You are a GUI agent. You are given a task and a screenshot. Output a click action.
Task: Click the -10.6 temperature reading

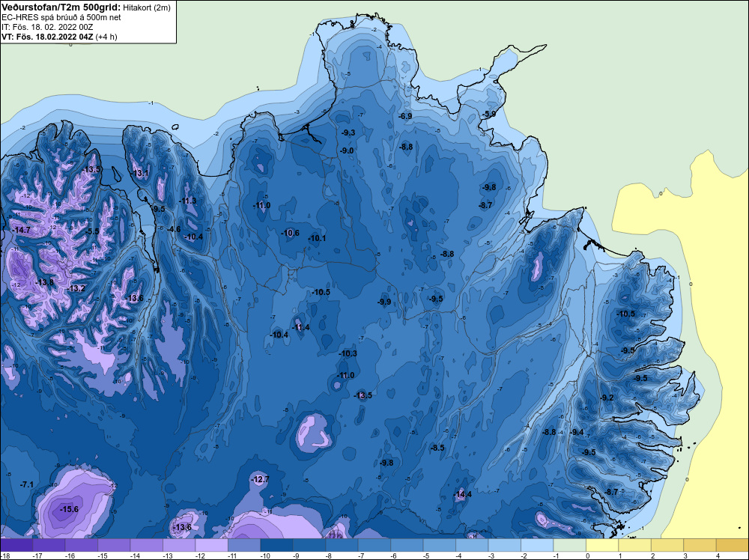291,233
